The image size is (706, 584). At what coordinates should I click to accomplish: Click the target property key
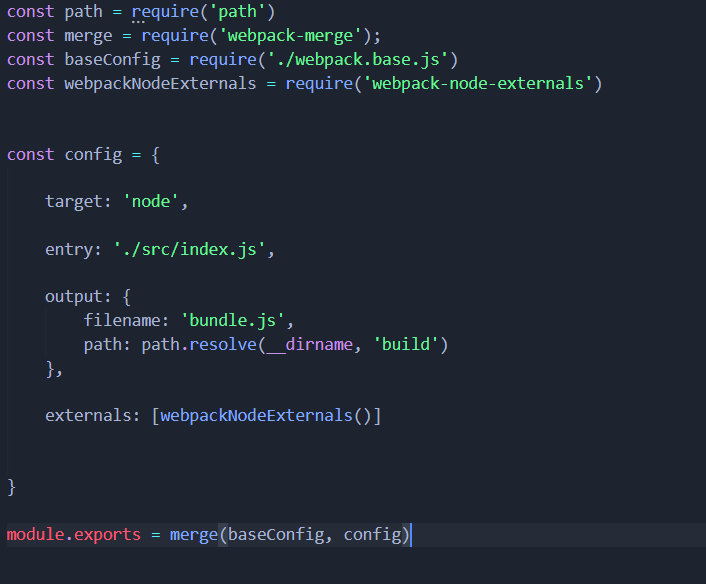(75, 201)
